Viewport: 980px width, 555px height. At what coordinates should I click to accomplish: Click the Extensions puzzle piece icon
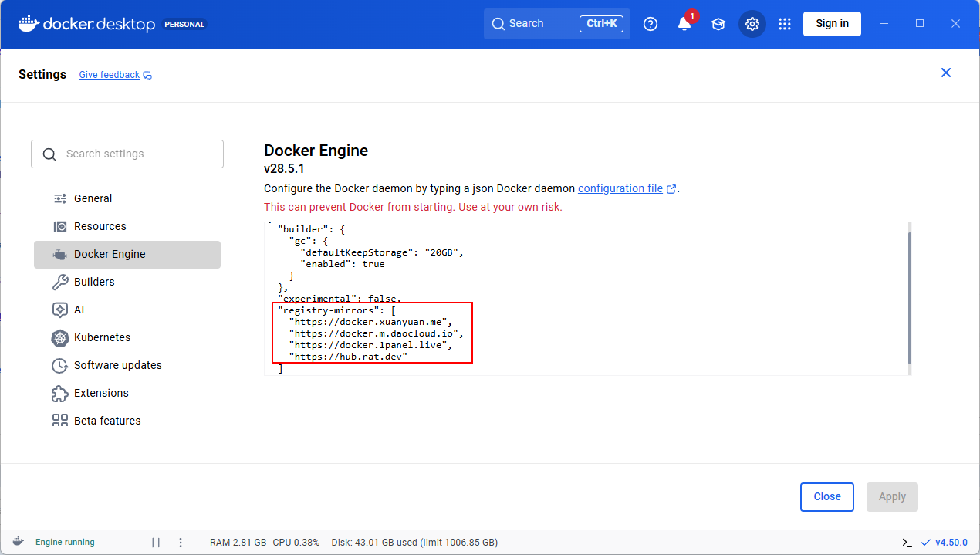[x=60, y=393]
